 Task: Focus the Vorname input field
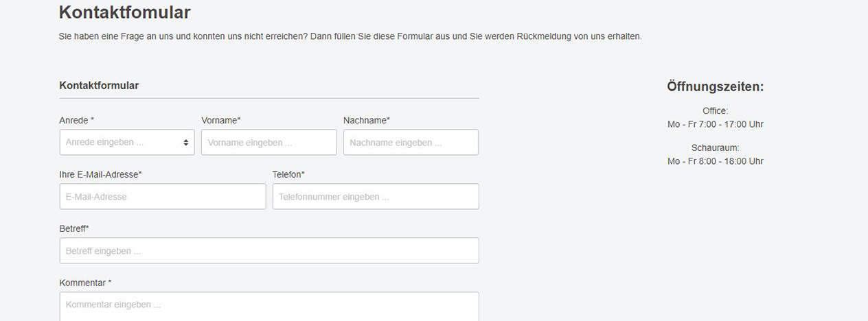pos(269,143)
